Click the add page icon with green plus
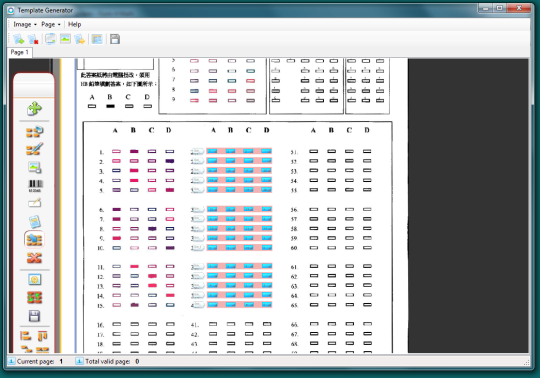 tap(18, 39)
